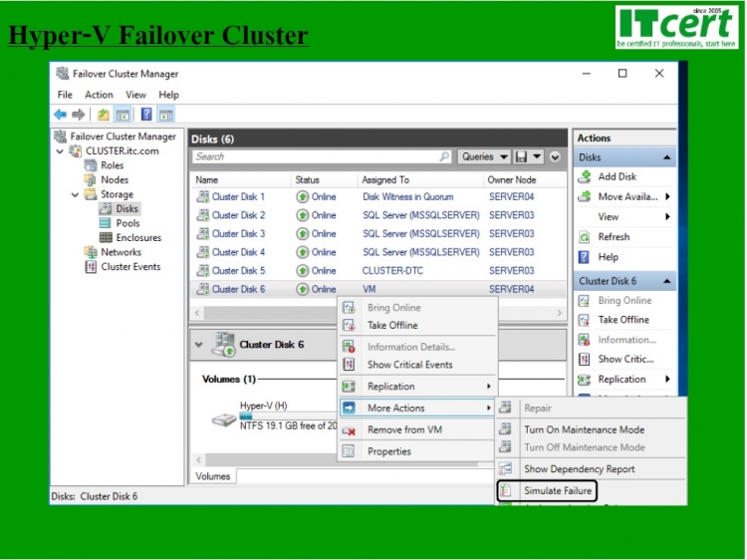This screenshot has width=747, height=560.
Task: Click the Up one level folder icon
Action: 103,115
